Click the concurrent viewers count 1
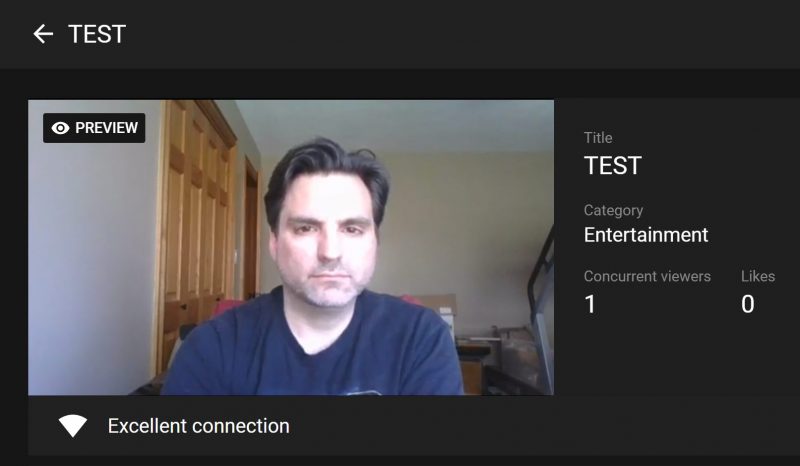The image size is (800, 466). 590,304
